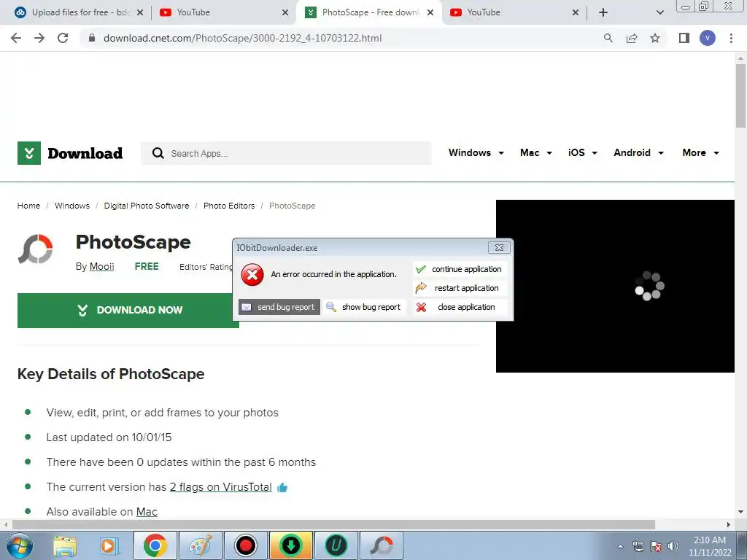Expand the iOS menu
Viewport: 747px width, 560px height.
pyautogui.click(x=583, y=153)
